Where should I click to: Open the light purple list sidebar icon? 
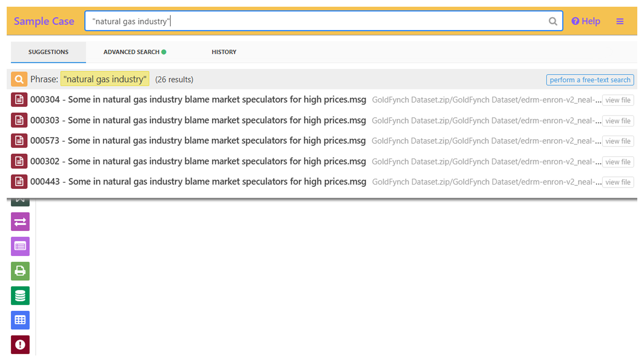[x=20, y=246]
